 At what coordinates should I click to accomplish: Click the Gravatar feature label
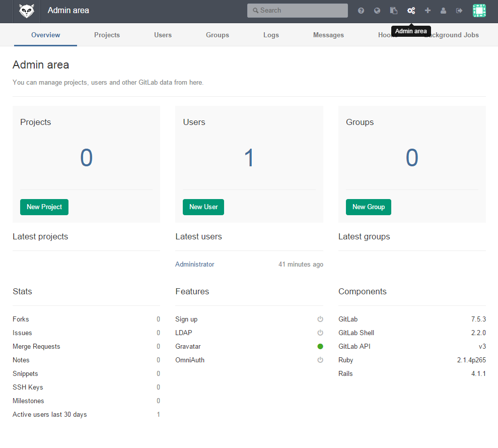188,346
